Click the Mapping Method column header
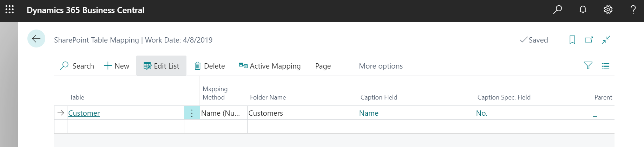The height and width of the screenshot is (147, 644). [x=215, y=93]
